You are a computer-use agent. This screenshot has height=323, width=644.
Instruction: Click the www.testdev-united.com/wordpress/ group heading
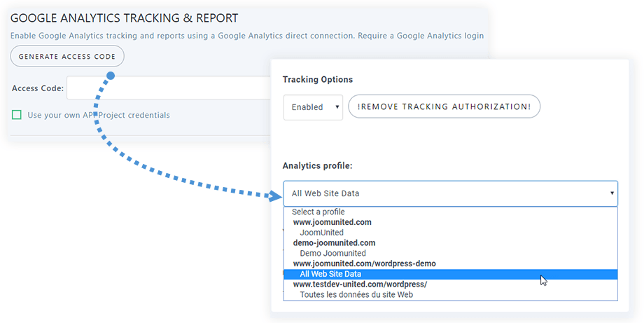[x=360, y=284]
